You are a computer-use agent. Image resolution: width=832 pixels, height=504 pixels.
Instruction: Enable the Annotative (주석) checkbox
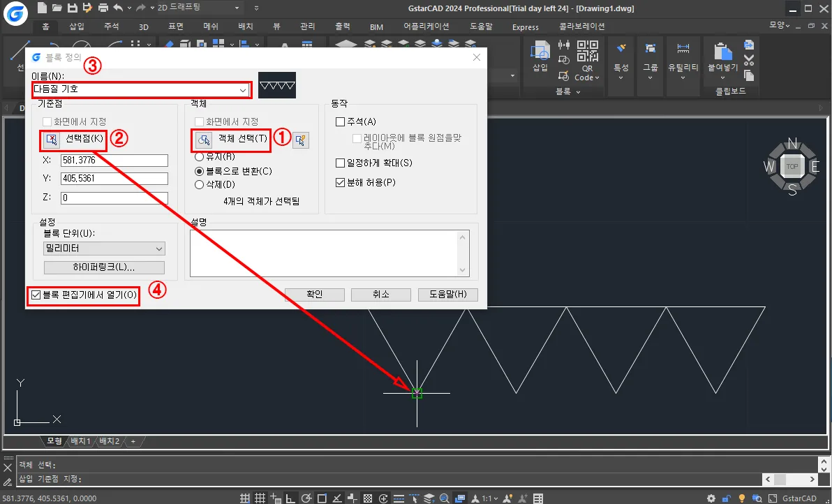pyautogui.click(x=341, y=121)
